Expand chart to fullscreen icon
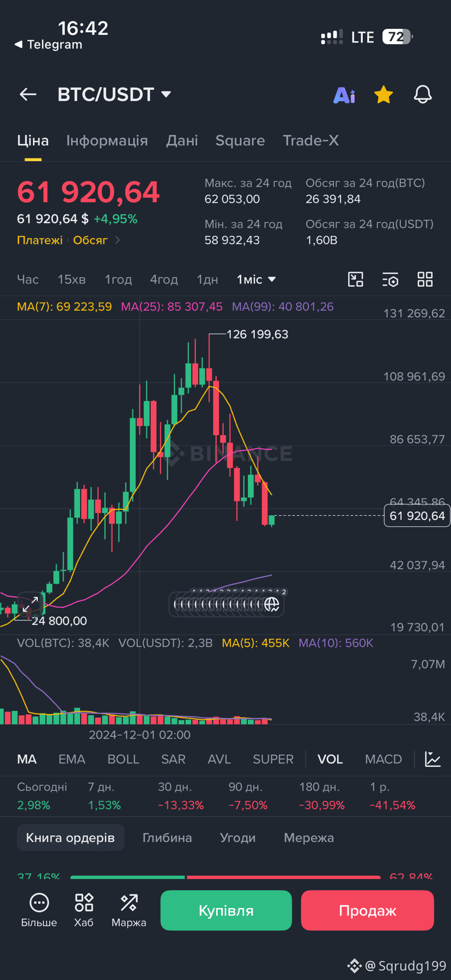This screenshot has height=980, width=451. pyautogui.click(x=31, y=604)
